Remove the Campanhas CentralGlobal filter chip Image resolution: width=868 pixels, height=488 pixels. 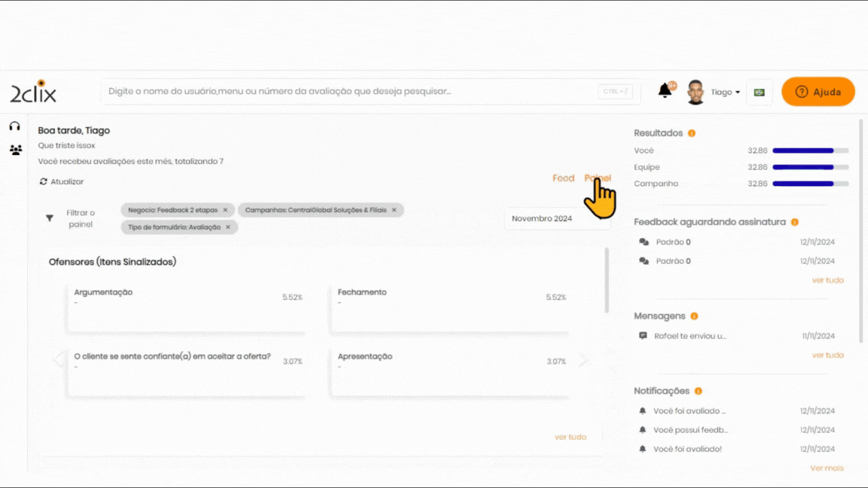click(x=394, y=210)
